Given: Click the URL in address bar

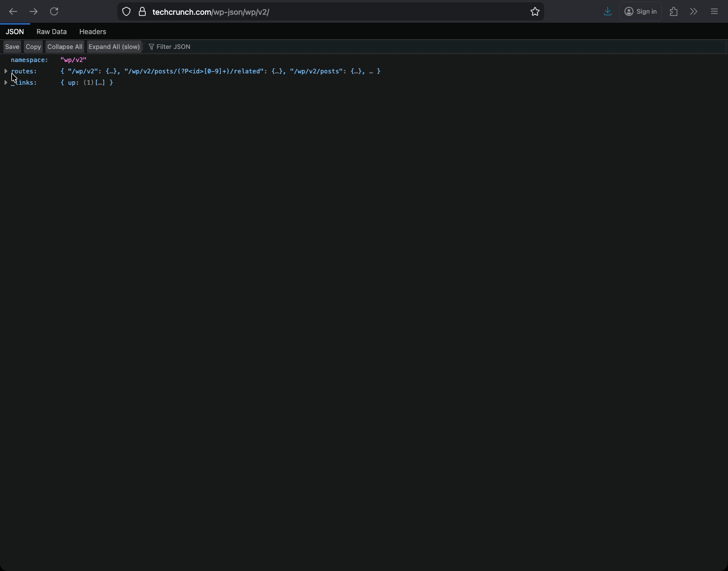Looking at the screenshot, I should tap(211, 11).
